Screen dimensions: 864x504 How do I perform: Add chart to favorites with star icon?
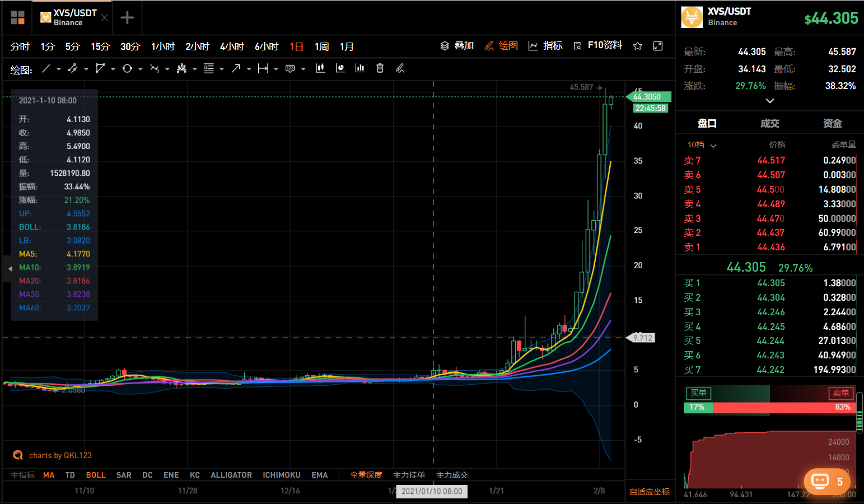click(637, 46)
